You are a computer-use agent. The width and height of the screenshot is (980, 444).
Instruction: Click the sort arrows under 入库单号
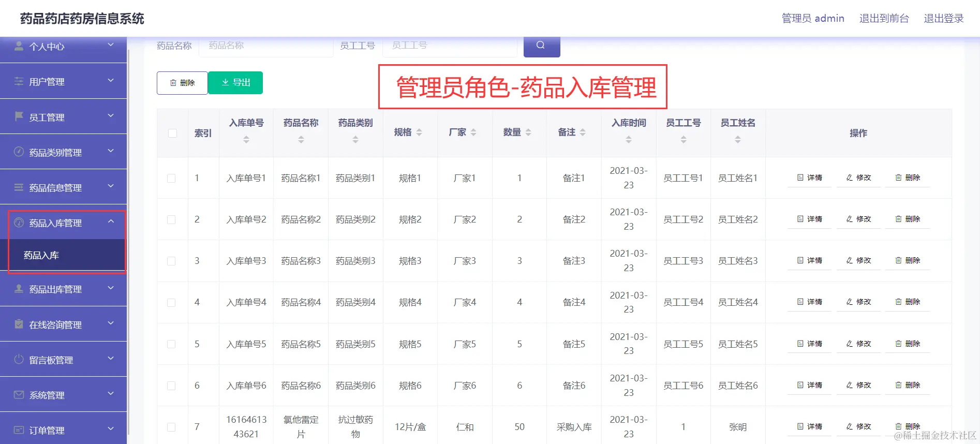[x=246, y=140]
